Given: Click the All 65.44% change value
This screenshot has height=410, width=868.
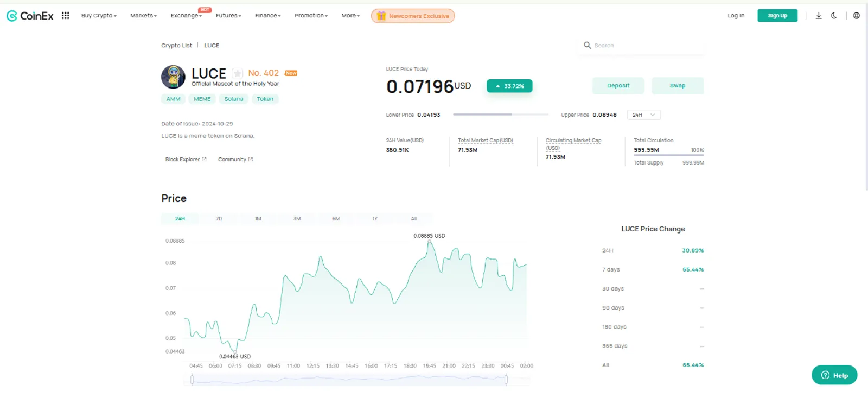Looking at the screenshot, I should click(693, 365).
